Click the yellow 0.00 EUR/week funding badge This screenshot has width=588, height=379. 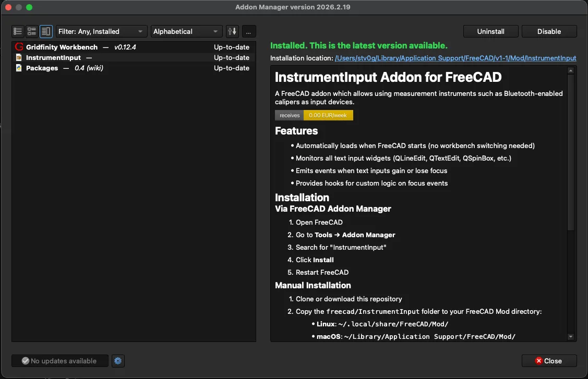click(x=328, y=115)
